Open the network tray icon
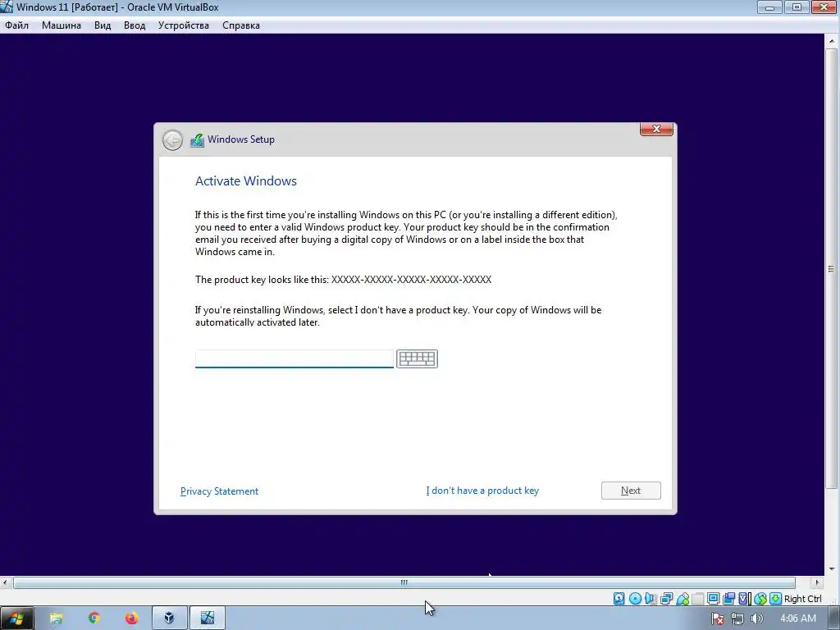The width and height of the screenshot is (840, 630). click(x=737, y=619)
